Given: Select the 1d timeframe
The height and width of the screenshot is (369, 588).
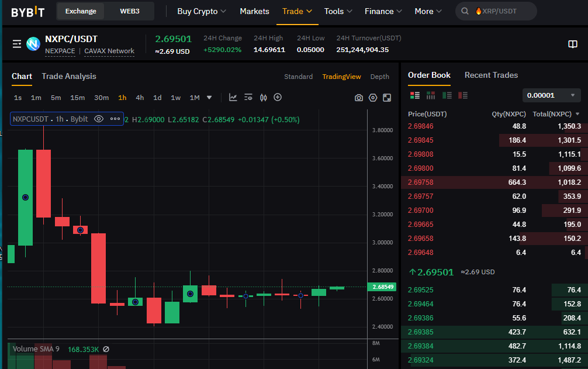Looking at the screenshot, I should 157,98.
